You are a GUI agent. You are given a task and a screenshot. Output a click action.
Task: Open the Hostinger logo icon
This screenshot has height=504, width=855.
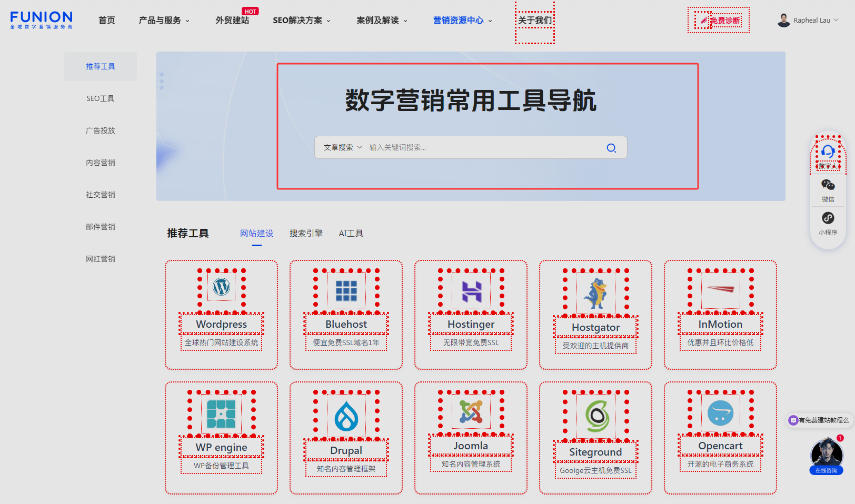[471, 290]
